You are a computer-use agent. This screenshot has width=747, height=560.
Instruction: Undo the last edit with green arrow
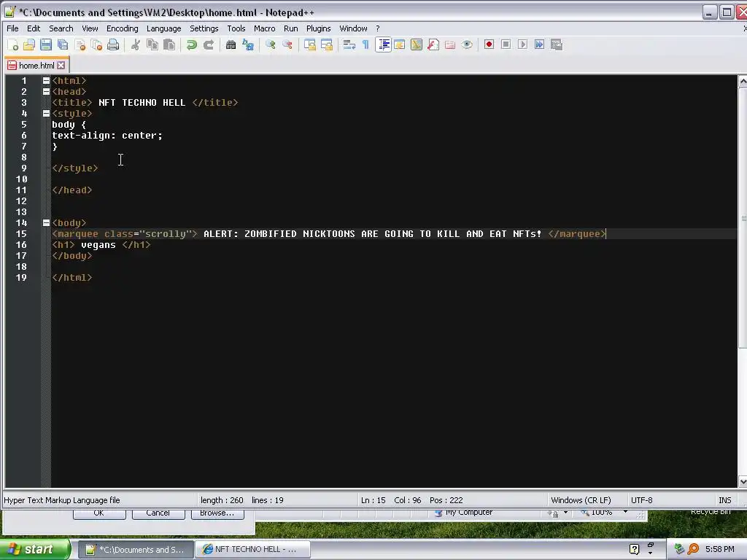click(x=192, y=44)
